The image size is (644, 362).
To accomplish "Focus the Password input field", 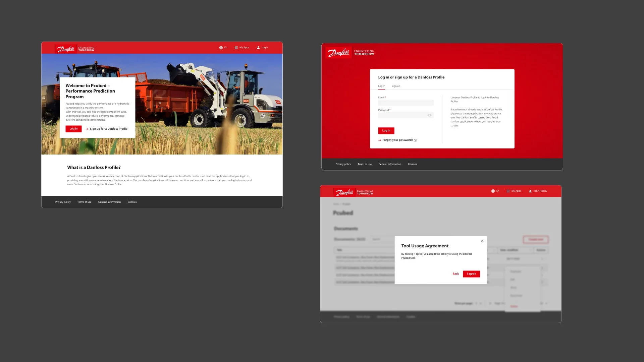I will (406, 115).
